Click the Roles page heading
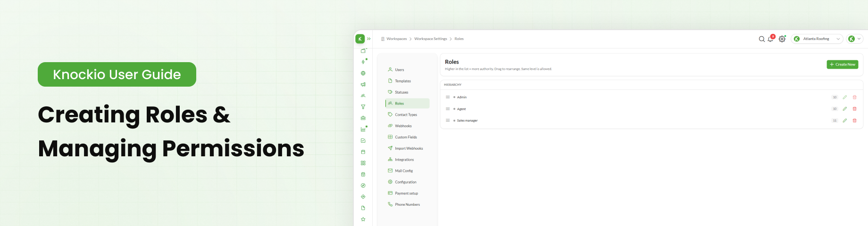This screenshot has width=868, height=226. [x=452, y=62]
